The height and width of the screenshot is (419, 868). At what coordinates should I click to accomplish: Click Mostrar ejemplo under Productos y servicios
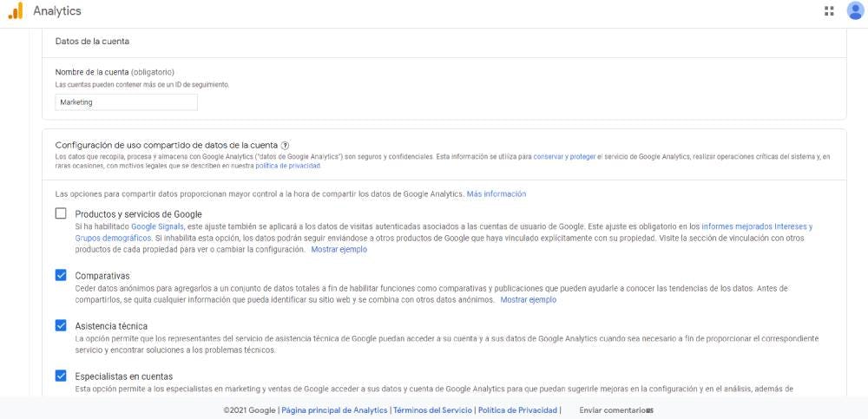pyautogui.click(x=339, y=250)
